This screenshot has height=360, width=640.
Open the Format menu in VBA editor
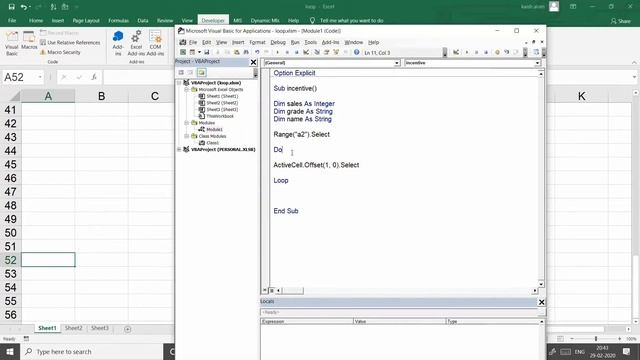coord(257,42)
